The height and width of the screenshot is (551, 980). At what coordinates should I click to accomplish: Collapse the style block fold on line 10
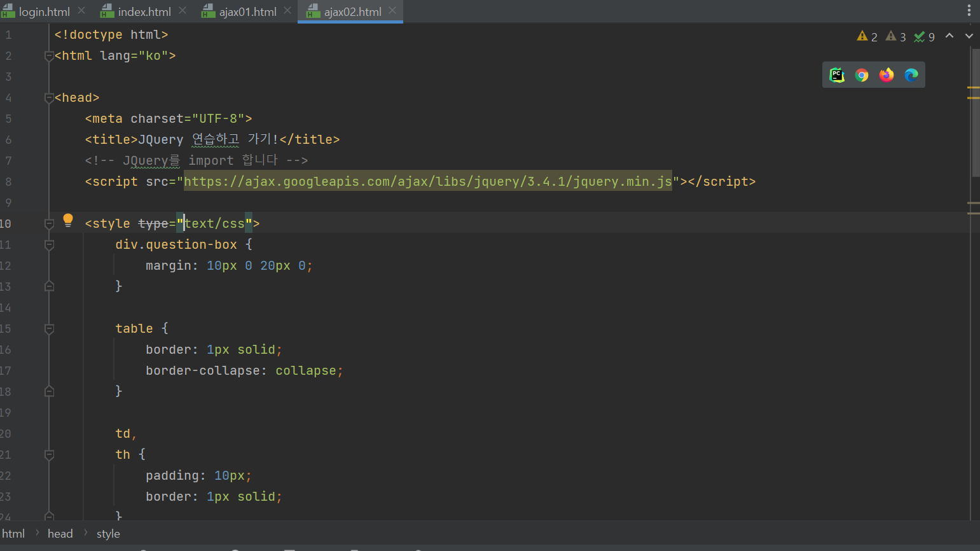click(49, 224)
